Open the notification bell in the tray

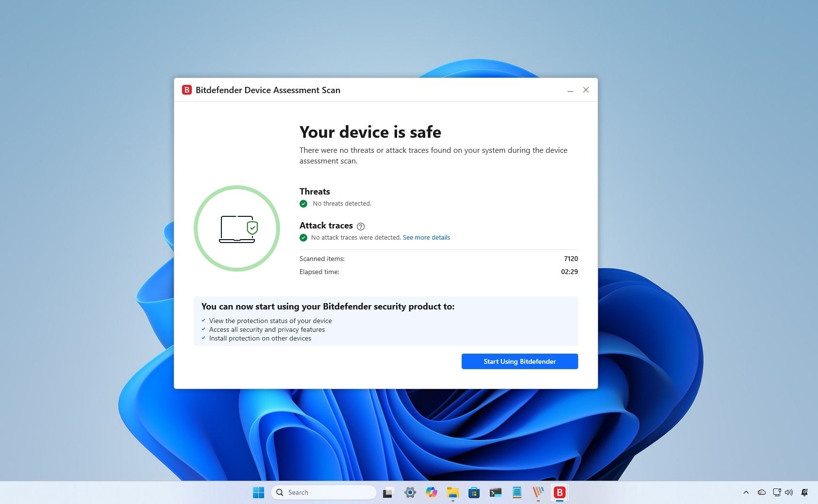point(804,493)
